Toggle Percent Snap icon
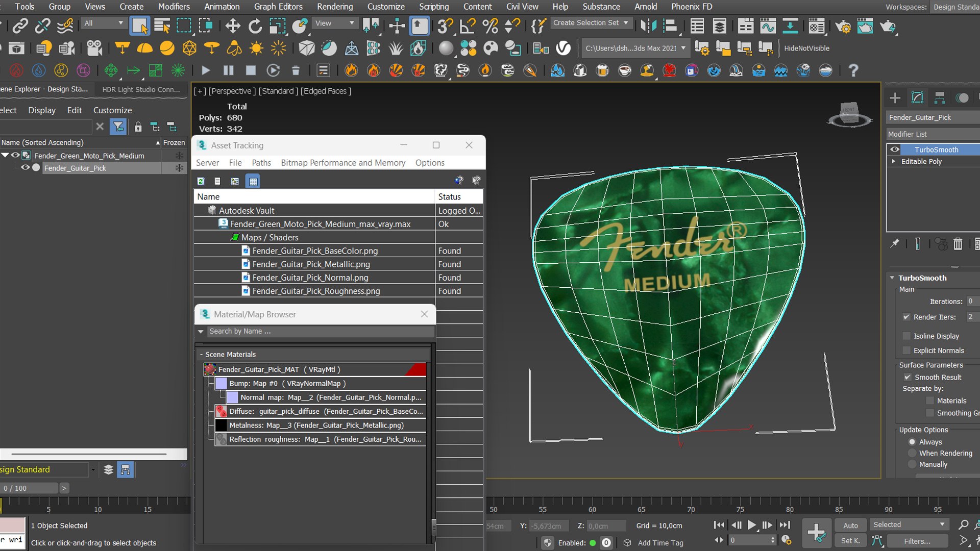This screenshot has width=980, height=551. [490, 26]
